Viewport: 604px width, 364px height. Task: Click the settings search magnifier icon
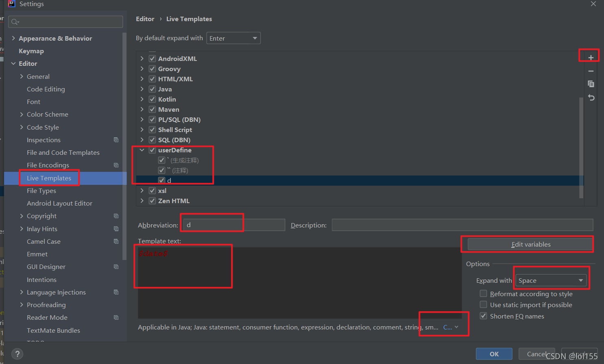pos(15,22)
